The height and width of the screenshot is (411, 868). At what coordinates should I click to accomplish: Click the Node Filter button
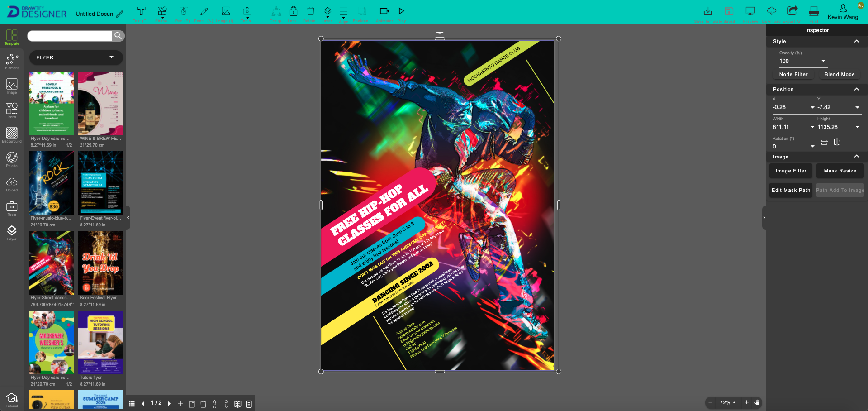[793, 74]
